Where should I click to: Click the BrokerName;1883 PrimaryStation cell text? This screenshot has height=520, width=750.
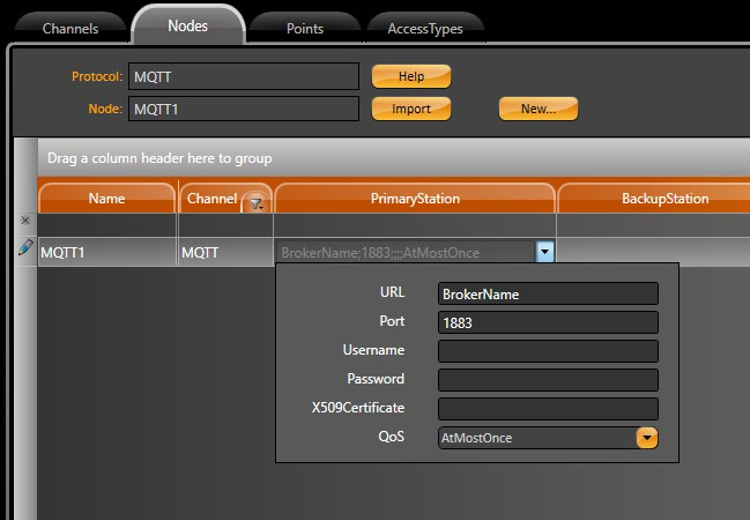click(380, 253)
